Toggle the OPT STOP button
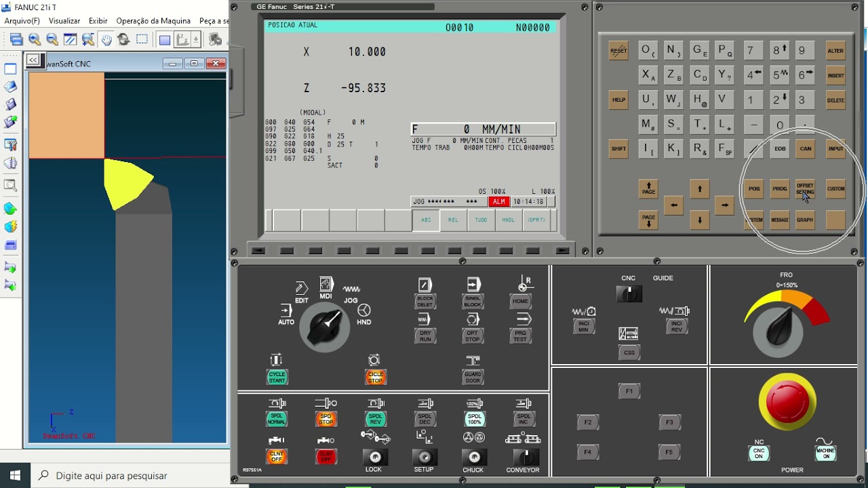The image size is (868, 488). coord(473,335)
